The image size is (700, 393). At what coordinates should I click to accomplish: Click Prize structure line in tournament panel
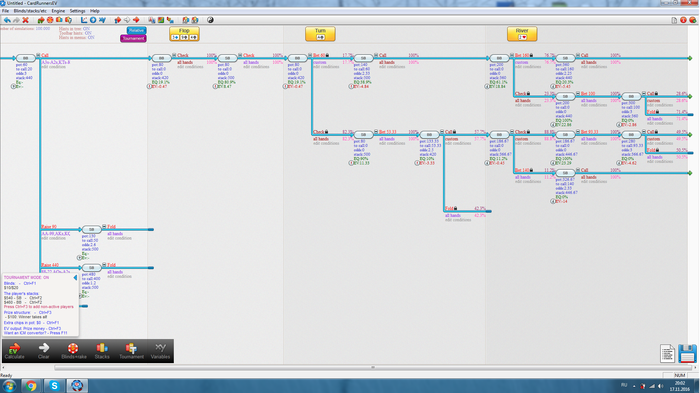tap(28, 313)
